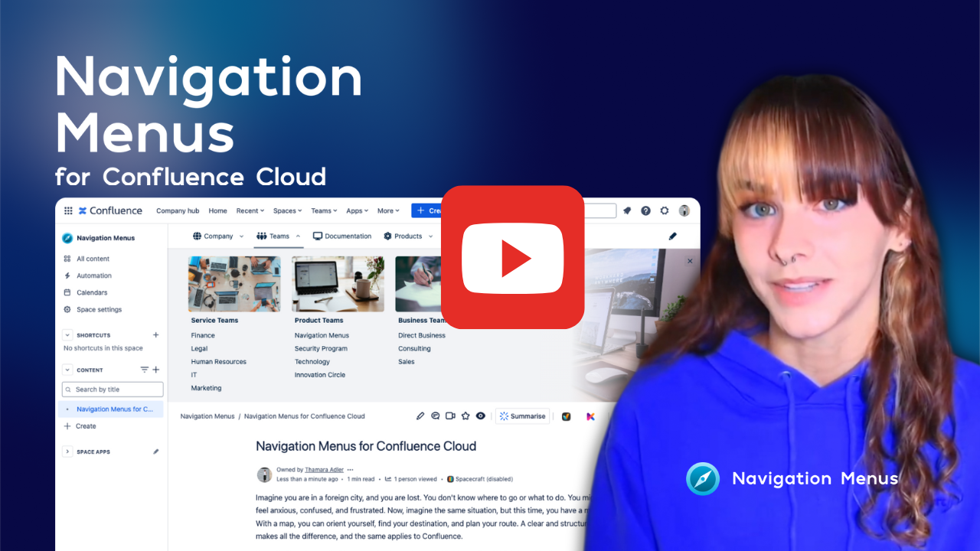Edit page with pencil icon in toolbar
980x551 pixels.
(420, 416)
